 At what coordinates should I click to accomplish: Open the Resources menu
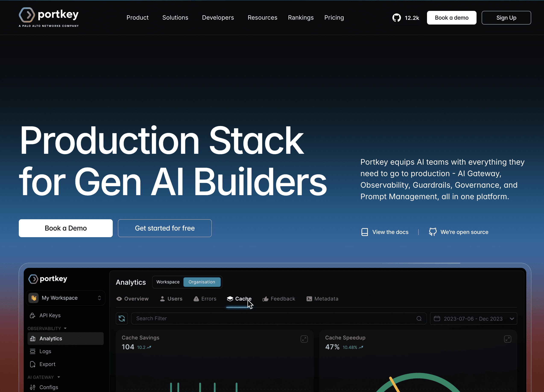coord(262,17)
